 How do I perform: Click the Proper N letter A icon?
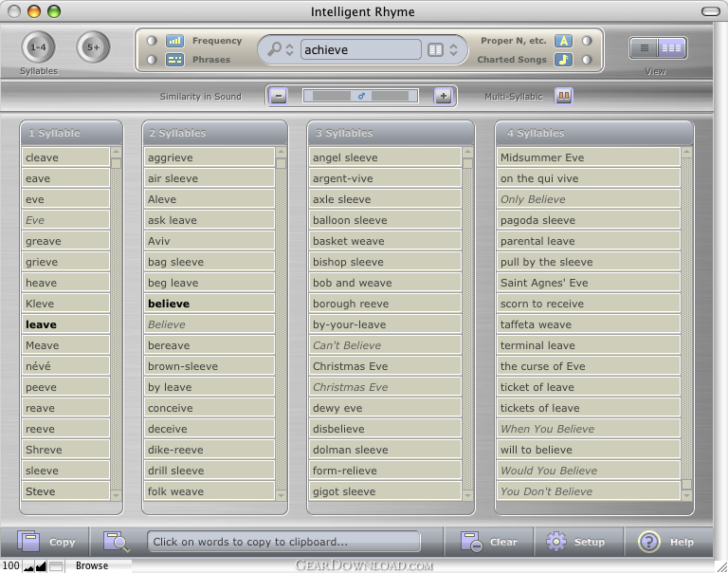pyautogui.click(x=563, y=41)
